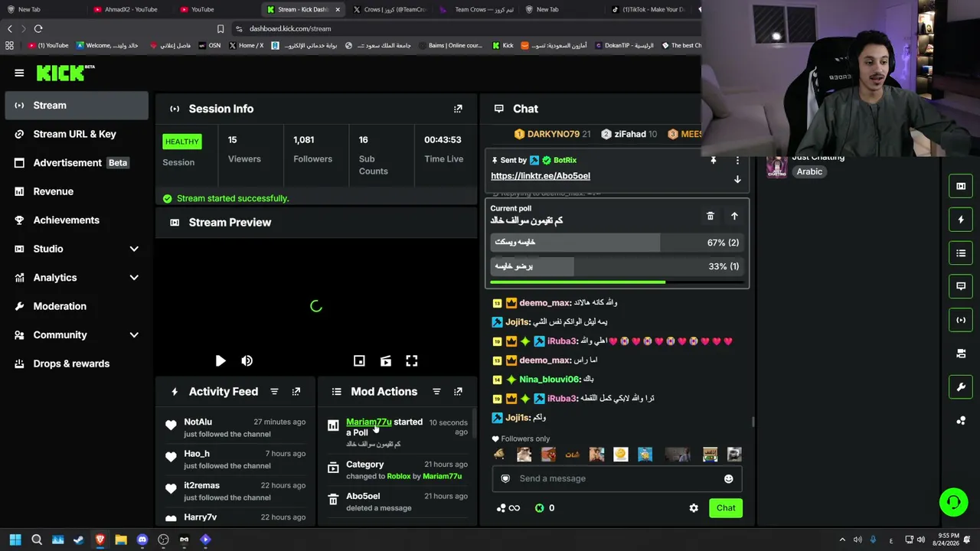Image resolution: width=980 pixels, height=551 pixels.
Task: Click the green Chat send button
Action: (726, 508)
